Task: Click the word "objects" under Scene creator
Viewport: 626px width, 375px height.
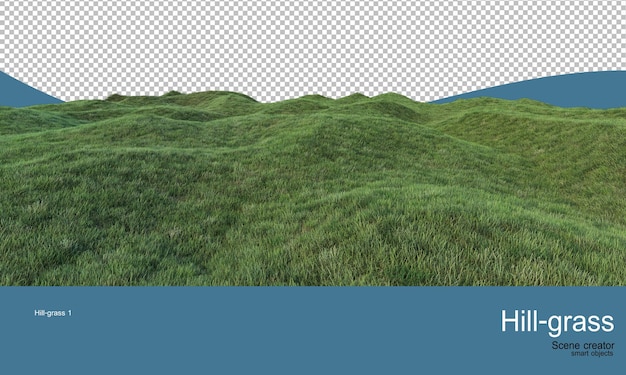Action: (x=602, y=354)
